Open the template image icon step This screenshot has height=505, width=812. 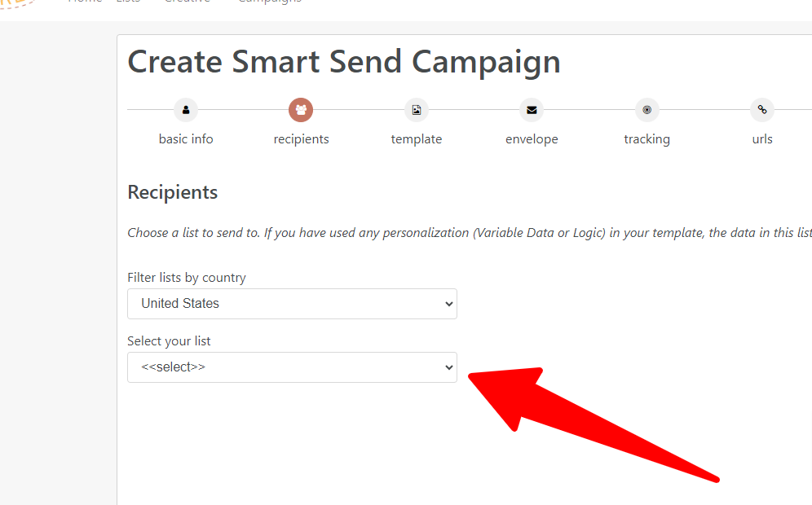click(x=417, y=110)
